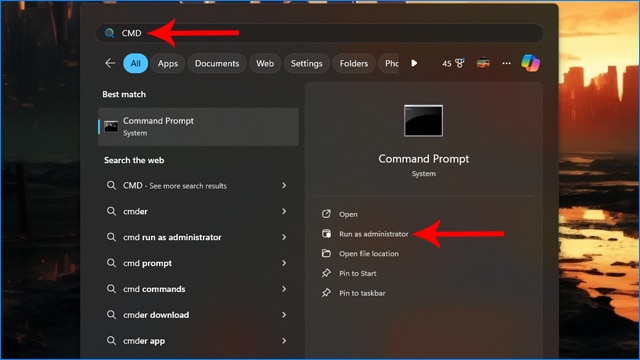Switch to the Folders filter tab
The width and height of the screenshot is (640, 360).
[x=353, y=63]
